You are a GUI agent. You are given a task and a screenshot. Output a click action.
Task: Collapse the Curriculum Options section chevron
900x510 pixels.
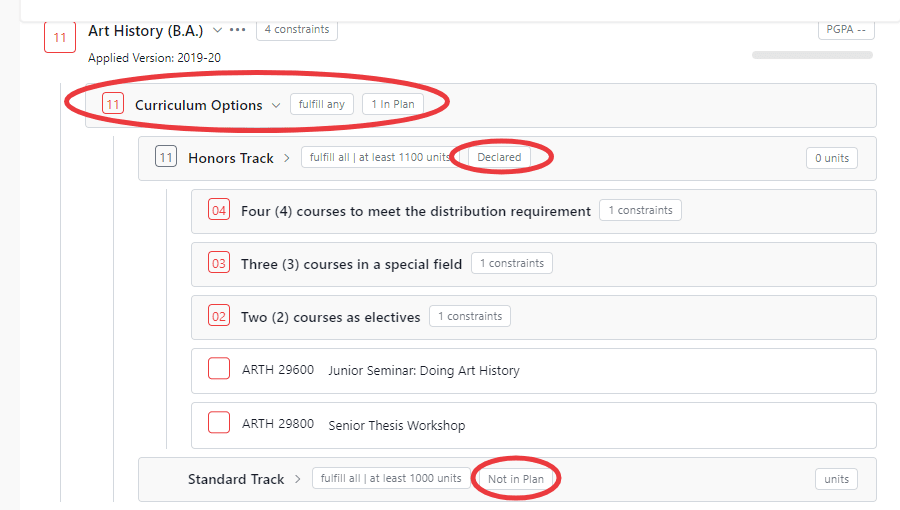[x=276, y=106]
